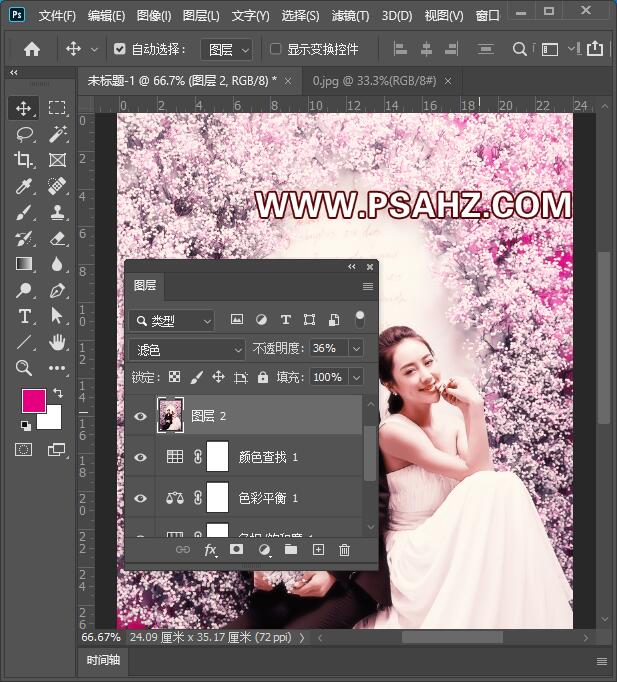This screenshot has width=617, height=682.
Task: Select the Eraser tool
Action: pos(57,238)
